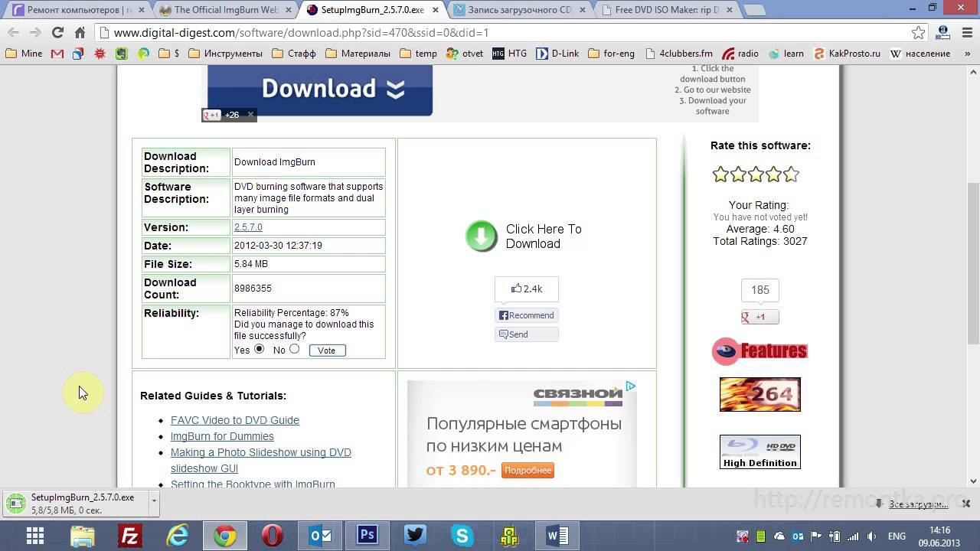Open the temp bookmarks folder

418,54
